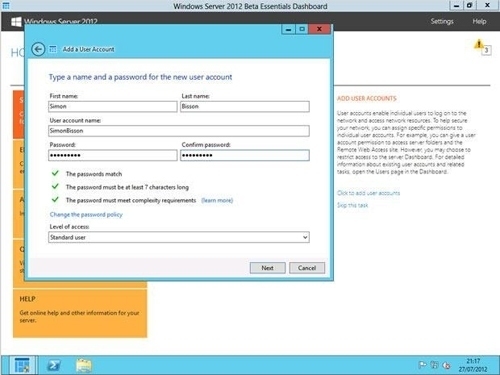Click the Last name field
This screenshot has height=375, width=500.
(x=245, y=106)
